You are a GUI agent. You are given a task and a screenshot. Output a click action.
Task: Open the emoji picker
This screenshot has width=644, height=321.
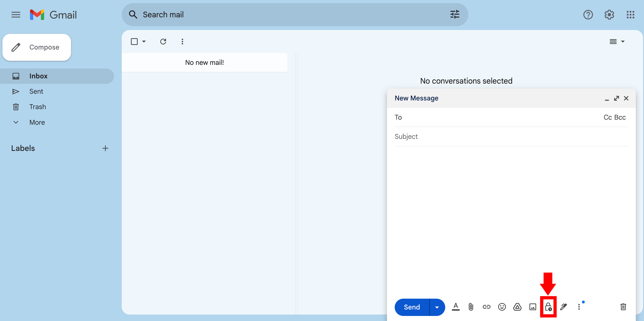click(502, 307)
